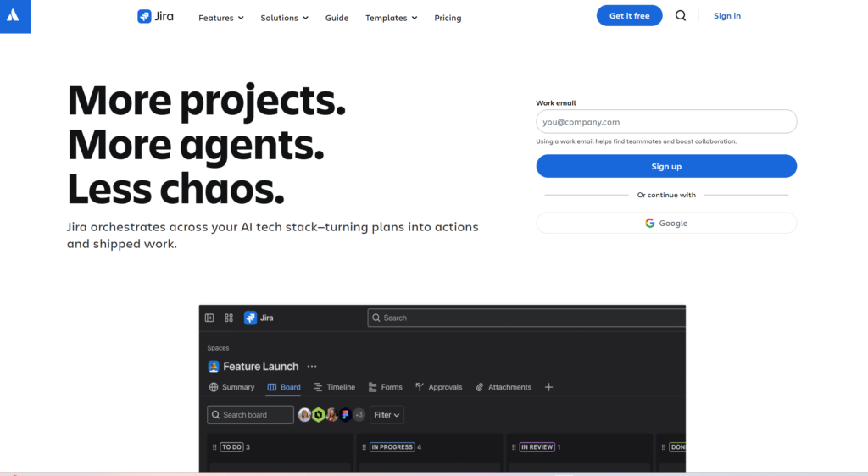
Task: Open app switcher grid icon in preview
Action: tap(229, 318)
